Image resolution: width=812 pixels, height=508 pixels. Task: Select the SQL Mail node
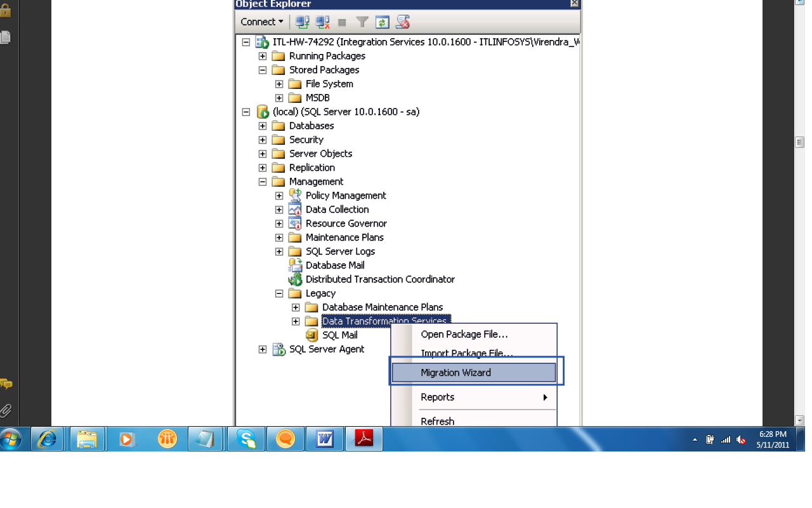[x=341, y=335]
